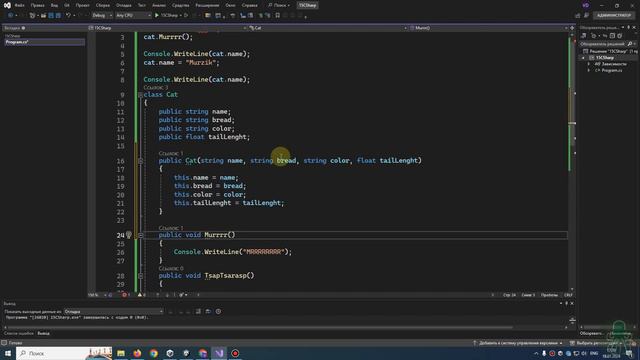The width and height of the screenshot is (640, 360).
Task: Click the output settings gear-clock icon
Action: pyautogui.click(x=218, y=311)
